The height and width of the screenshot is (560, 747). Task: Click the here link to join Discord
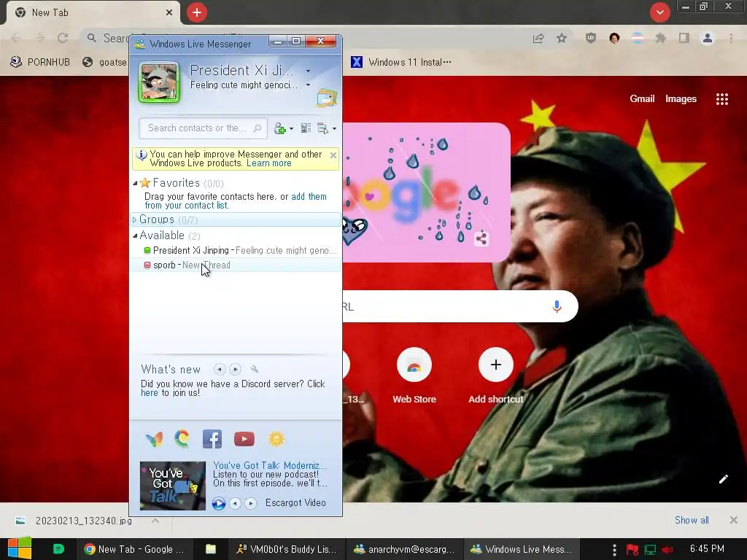click(x=149, y=393)
